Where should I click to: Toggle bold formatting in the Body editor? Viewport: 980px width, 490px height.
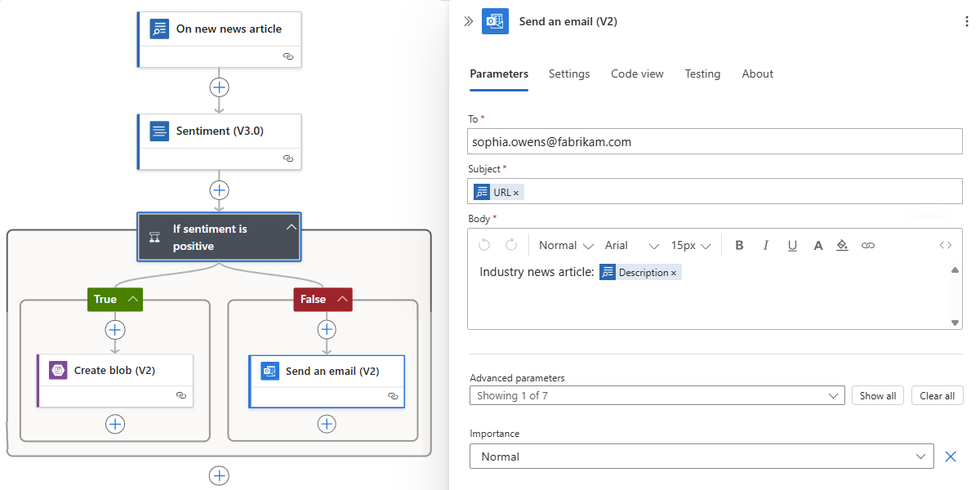[x=739, y=245]
